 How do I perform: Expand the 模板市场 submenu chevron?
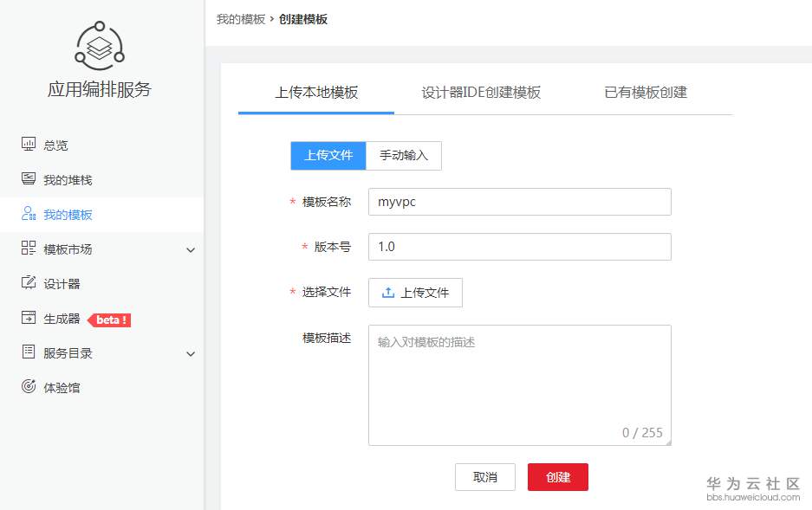[x=191, y=250]
